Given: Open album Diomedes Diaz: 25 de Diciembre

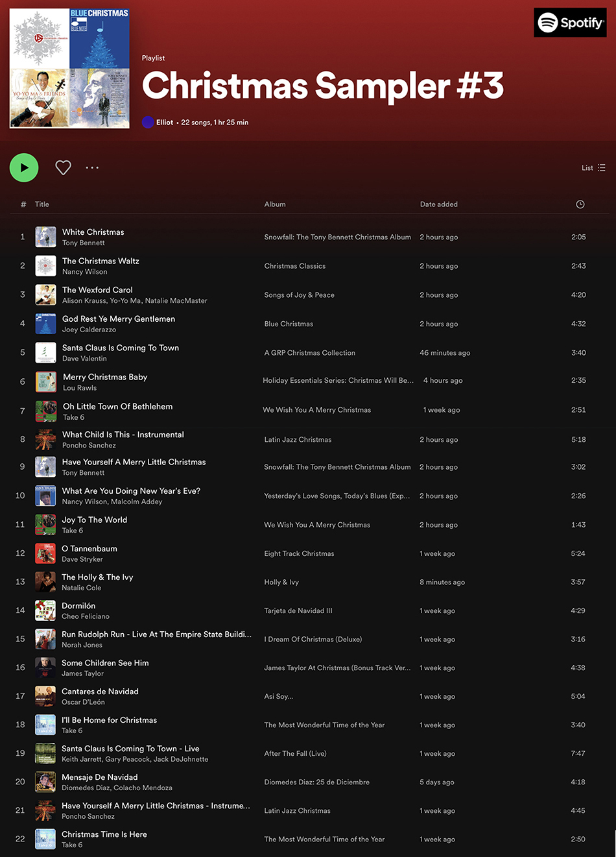Looking at the screenshot, I should tap(317, 782).
